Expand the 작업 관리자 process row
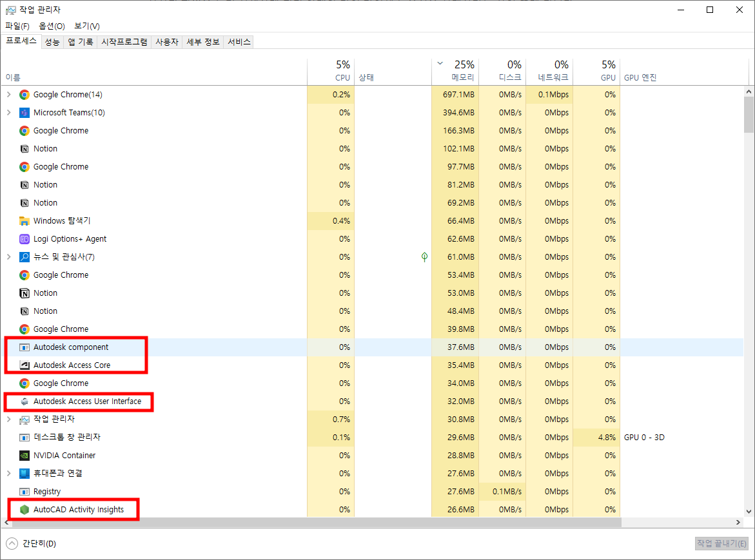This screenshot has width=755, height=560. [8, 420]
